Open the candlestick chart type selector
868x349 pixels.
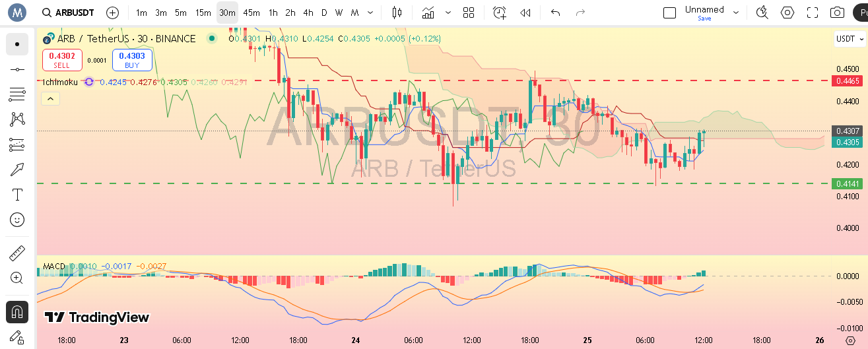click(x=397, y=13)
